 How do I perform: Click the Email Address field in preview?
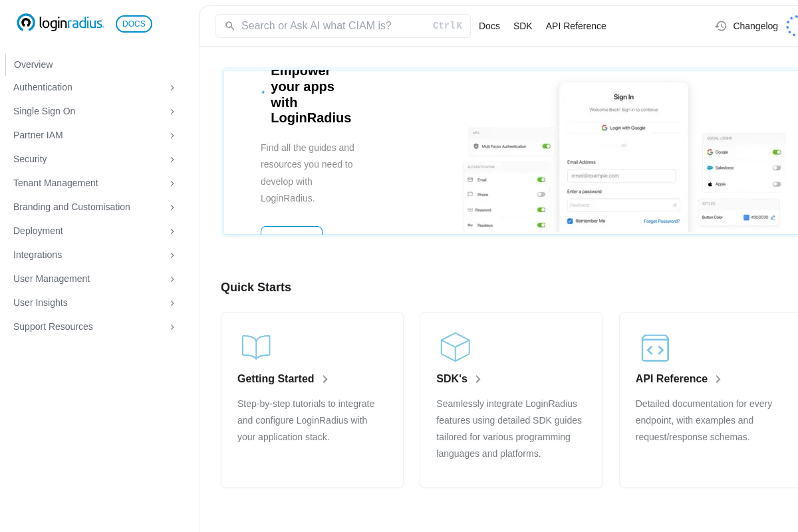621,176
